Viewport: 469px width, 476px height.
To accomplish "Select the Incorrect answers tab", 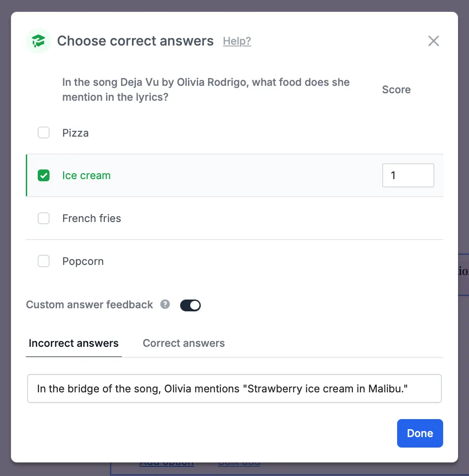I will coord(74,343).
